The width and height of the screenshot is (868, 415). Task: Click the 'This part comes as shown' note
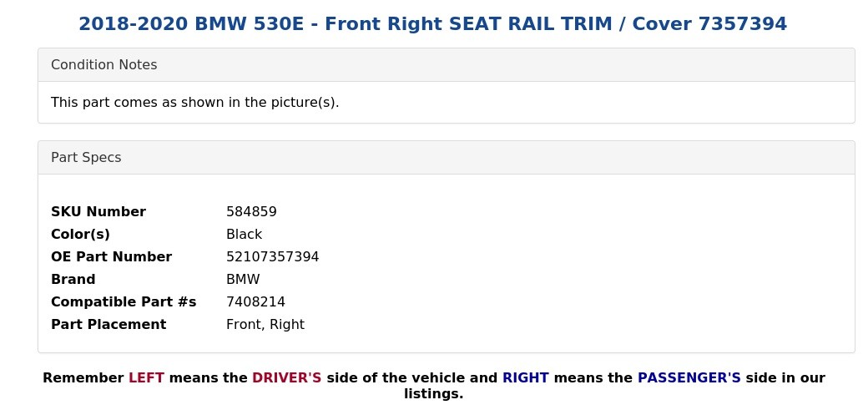click(194, 103)
